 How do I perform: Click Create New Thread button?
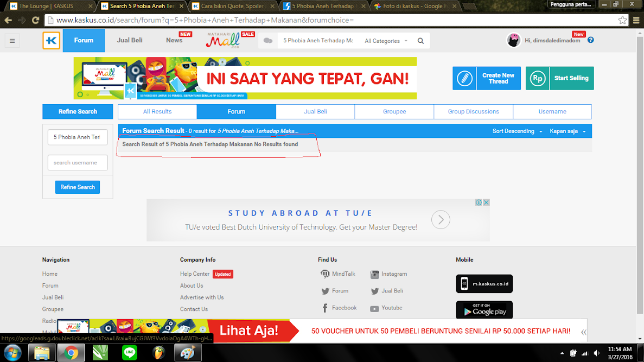[x=487, y=78]
